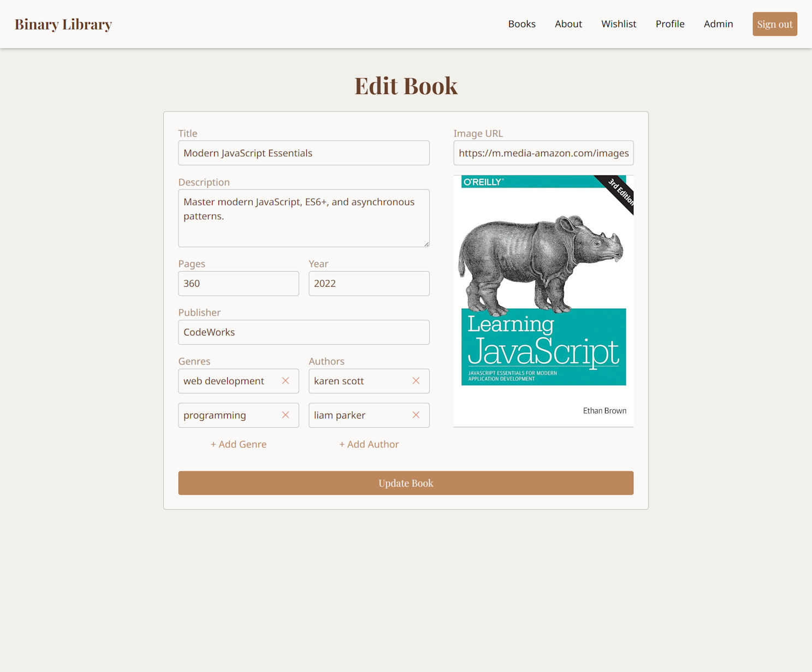Navigate to the About page
Image resolution: width=812 pixels, height=672 pixels.
(x=568, y=24)
